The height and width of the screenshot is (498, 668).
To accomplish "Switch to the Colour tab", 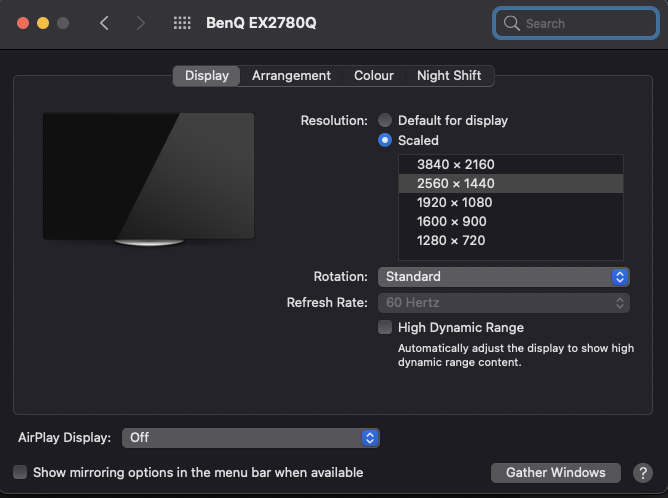I will point(374,76).
